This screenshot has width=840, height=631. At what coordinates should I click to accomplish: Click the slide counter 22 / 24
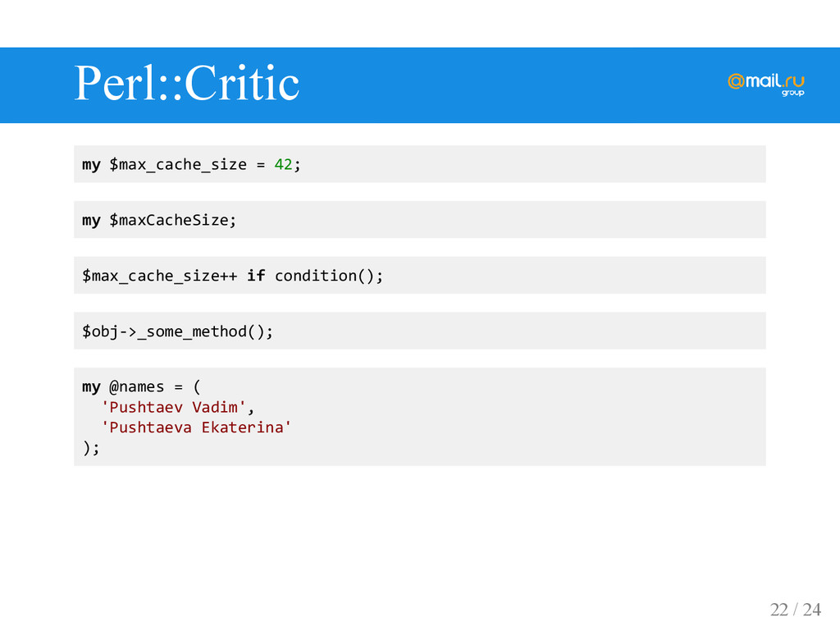pyautogui.click(x=796, y=610)
